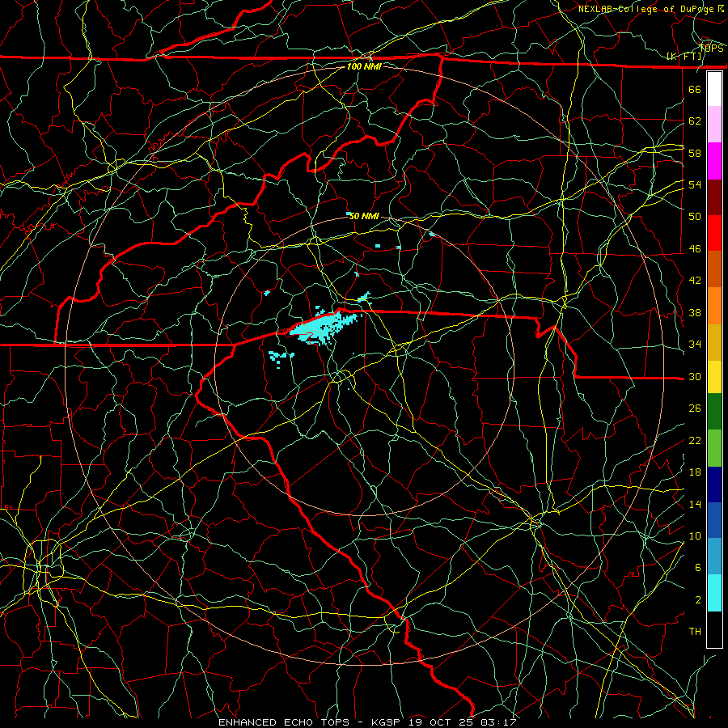Click the TOPS legend title
Screen dimensions: 728x728
tap(711, 48)
